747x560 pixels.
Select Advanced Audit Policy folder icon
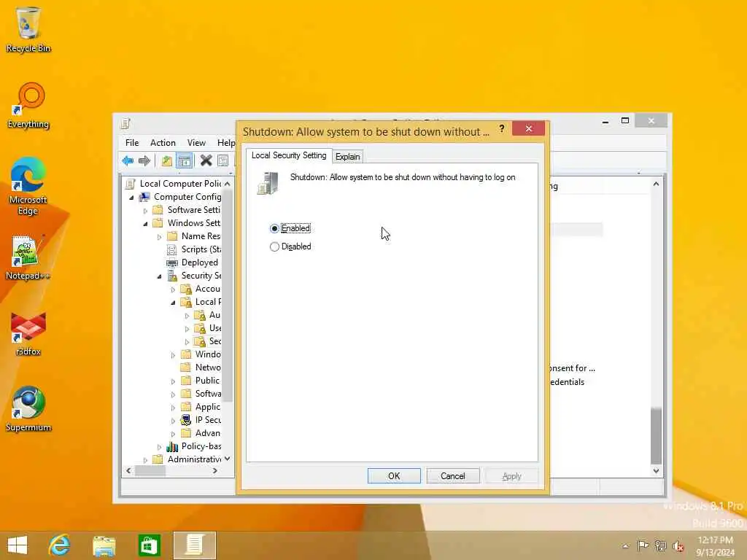186,433
